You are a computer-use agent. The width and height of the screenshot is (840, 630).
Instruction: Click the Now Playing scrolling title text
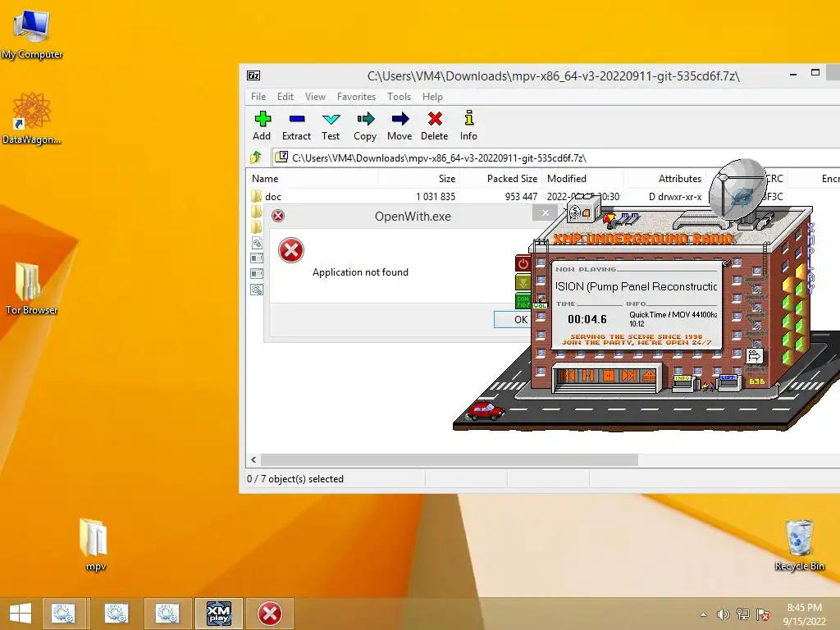coord(636,286)
